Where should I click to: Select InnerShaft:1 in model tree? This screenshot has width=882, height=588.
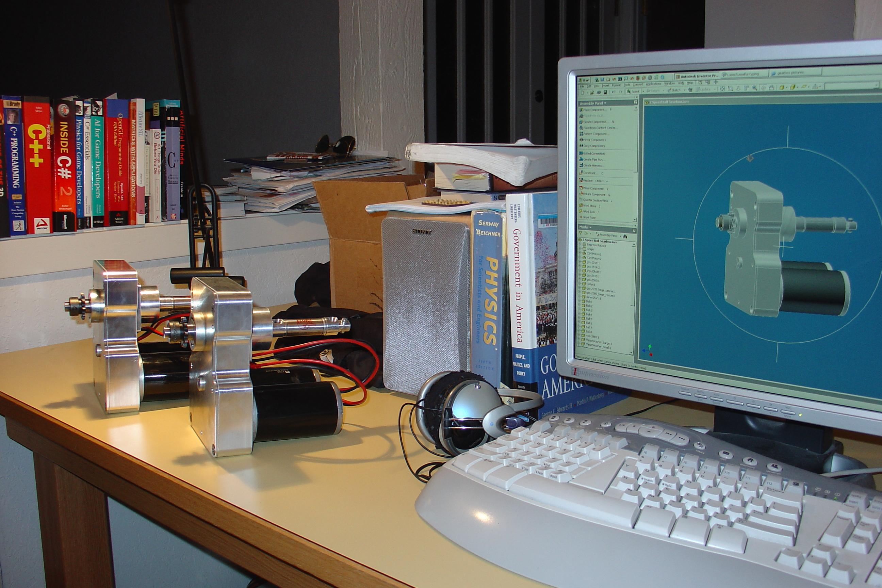pos(591,297)
